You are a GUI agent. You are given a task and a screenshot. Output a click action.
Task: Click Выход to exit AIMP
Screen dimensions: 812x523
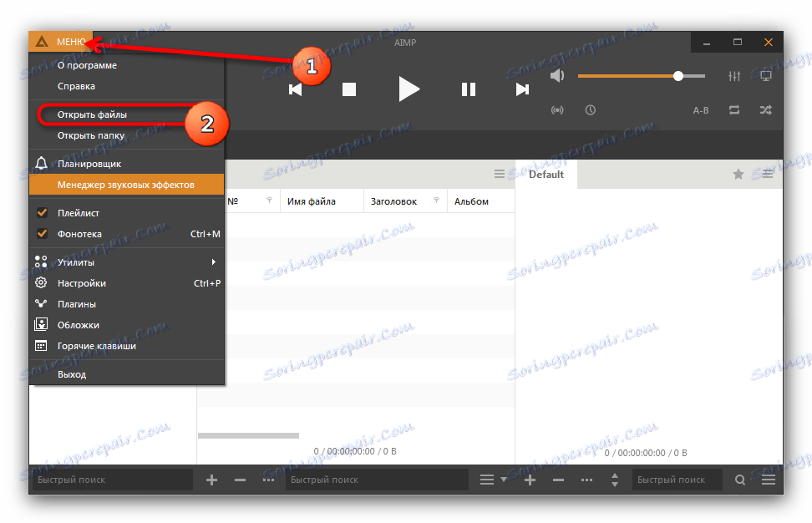click(127, 373)
